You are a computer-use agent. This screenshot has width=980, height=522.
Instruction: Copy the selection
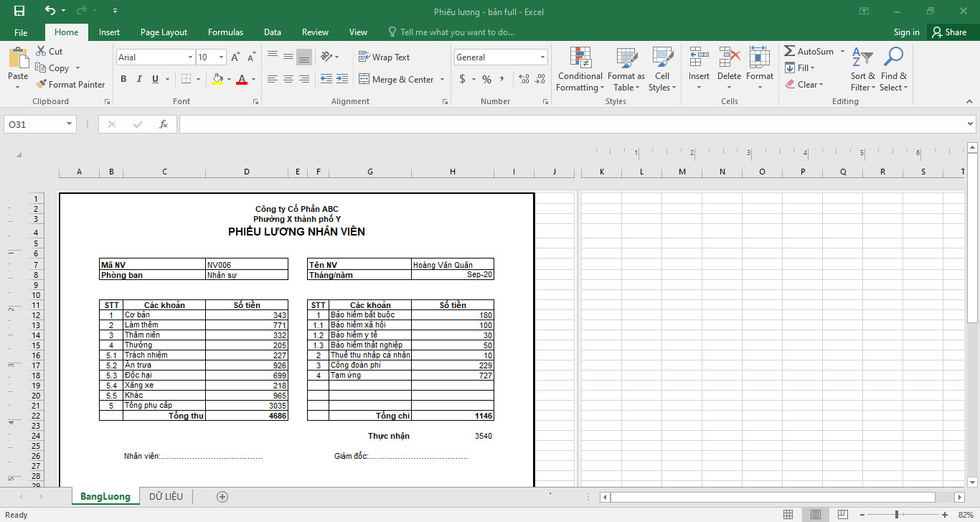(52, 68)
